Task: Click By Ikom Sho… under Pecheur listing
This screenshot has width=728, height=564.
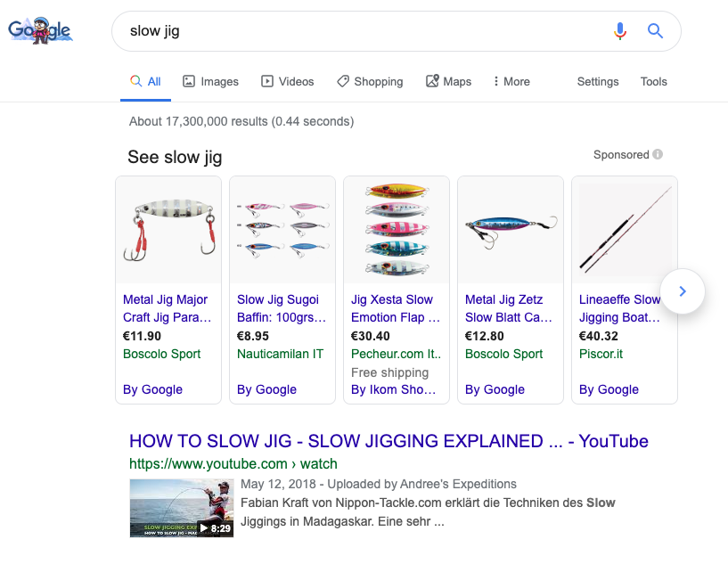Action: point(393,389)
